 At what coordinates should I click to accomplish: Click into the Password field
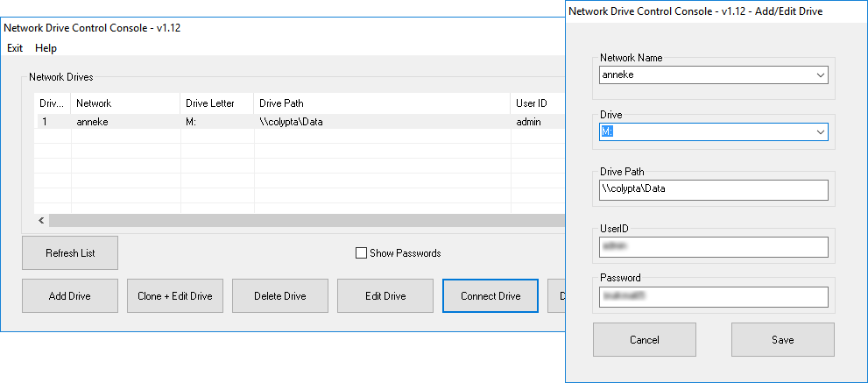(x=714, y=298)
